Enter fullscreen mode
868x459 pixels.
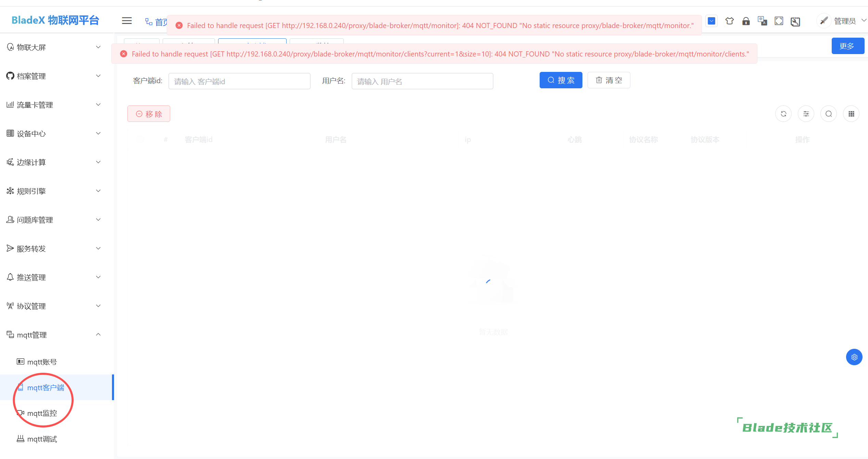[x=779, y=21]
